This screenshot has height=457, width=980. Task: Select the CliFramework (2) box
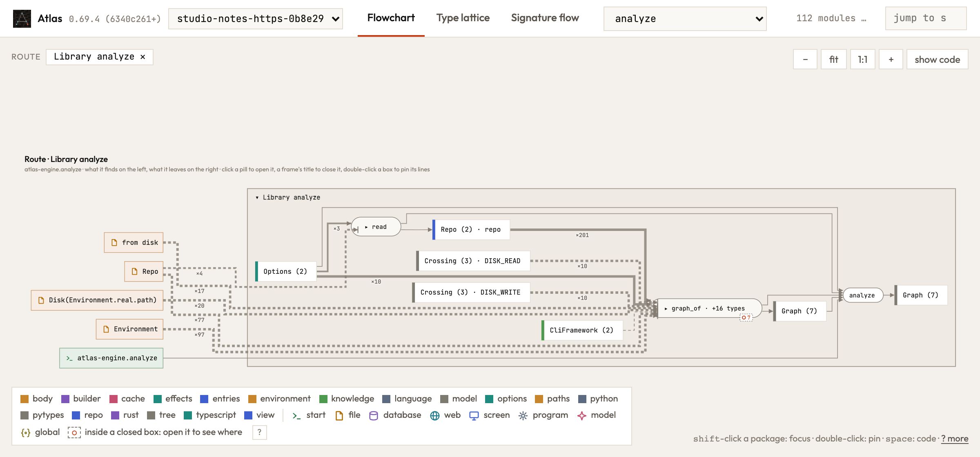(582, 330)
